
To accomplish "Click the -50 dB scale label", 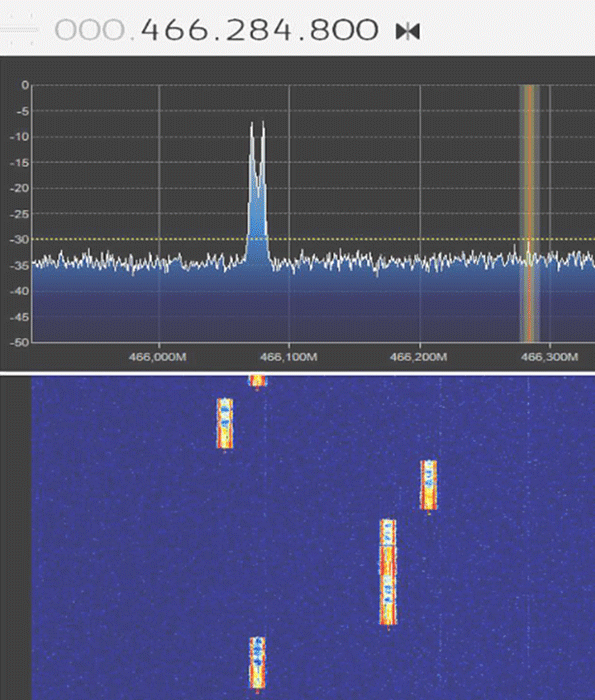I will click(19, 342).
